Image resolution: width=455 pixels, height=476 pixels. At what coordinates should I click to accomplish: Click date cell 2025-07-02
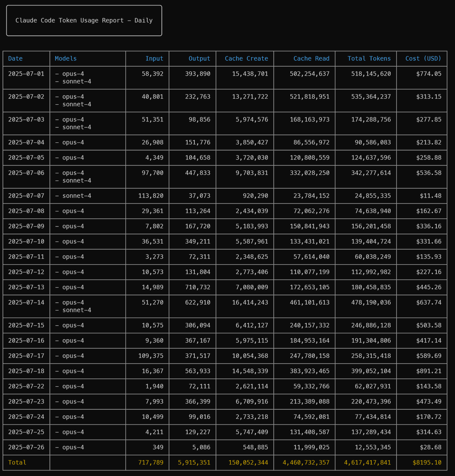(x=26, y=97)
